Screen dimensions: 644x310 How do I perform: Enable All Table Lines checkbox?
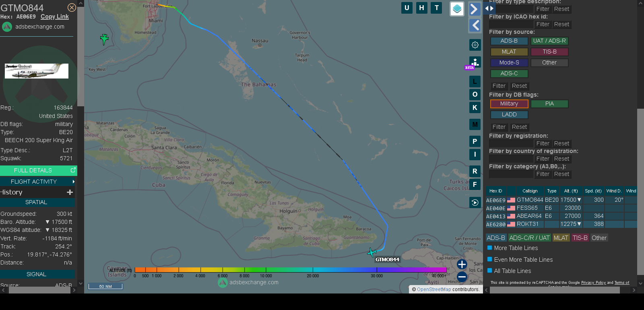[x=490, y=271]
